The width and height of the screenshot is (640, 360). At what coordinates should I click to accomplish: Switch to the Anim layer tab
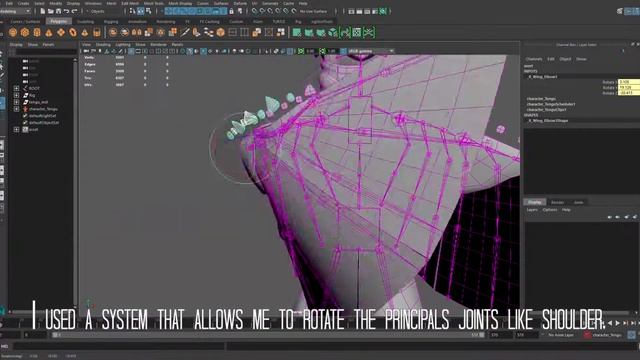pyautogui.click(x=578, y=202)
